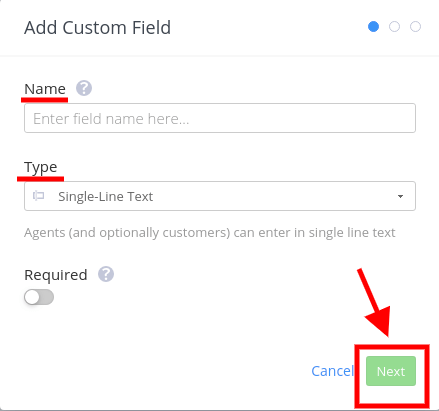Toggle the Required switch on
Image resolution: width=439 pixels, height=411 pixels.
pos(39,297)
